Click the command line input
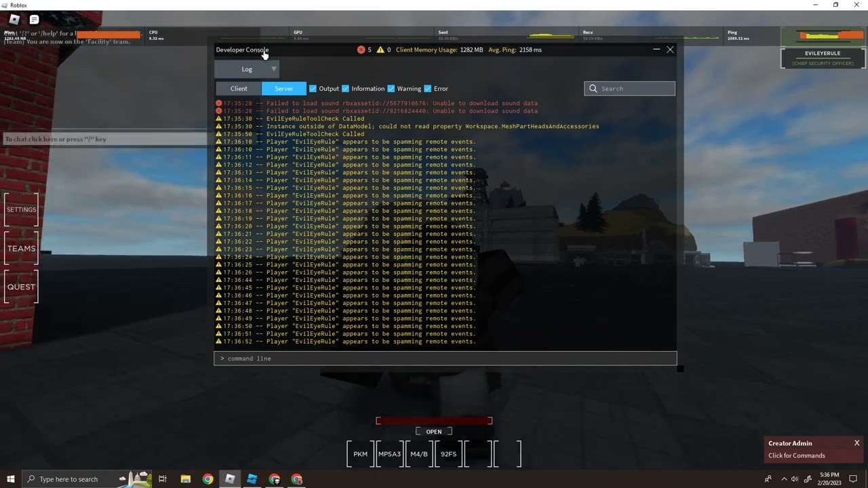868x488 pixels. pyautogui.click(x=446, y=359)
